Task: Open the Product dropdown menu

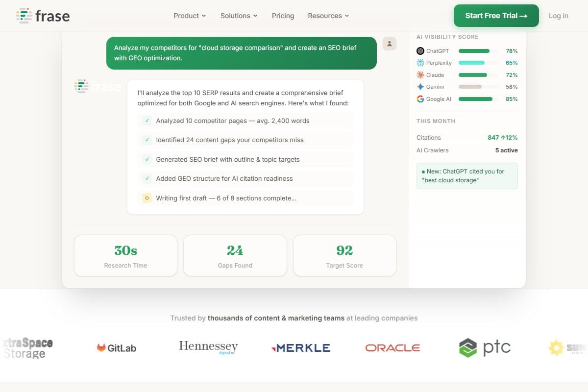Action: click(190, 16)
